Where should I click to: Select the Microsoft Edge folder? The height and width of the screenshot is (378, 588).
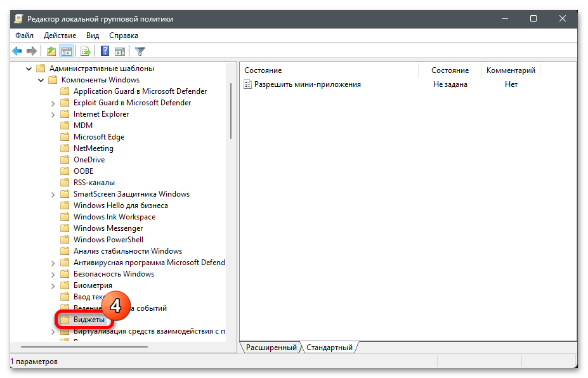point(98,137)
